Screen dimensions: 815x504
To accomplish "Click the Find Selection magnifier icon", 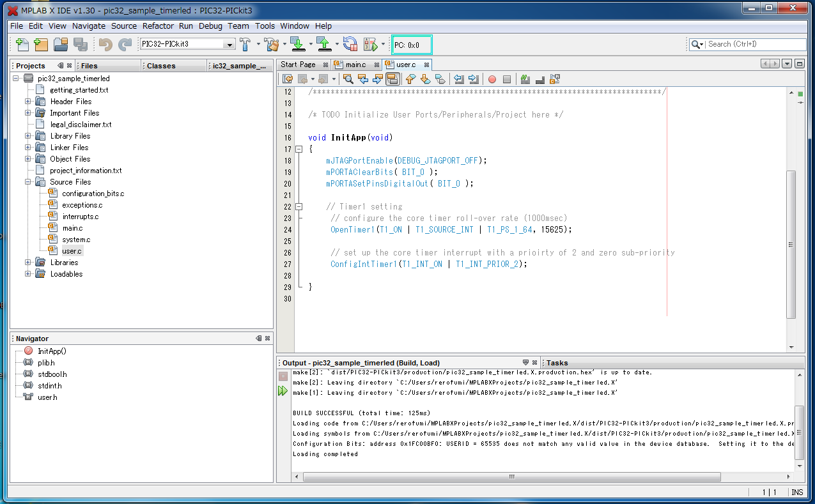I will 348,79.
